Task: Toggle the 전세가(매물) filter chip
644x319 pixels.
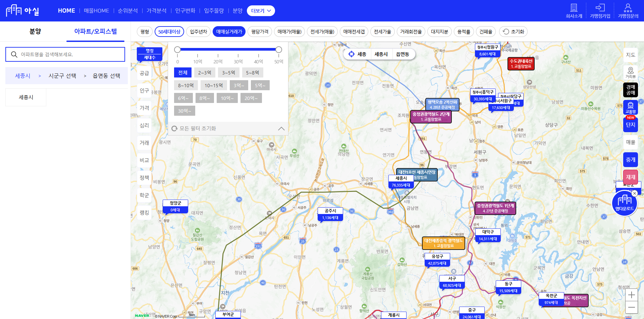Action: click(322, 32)
